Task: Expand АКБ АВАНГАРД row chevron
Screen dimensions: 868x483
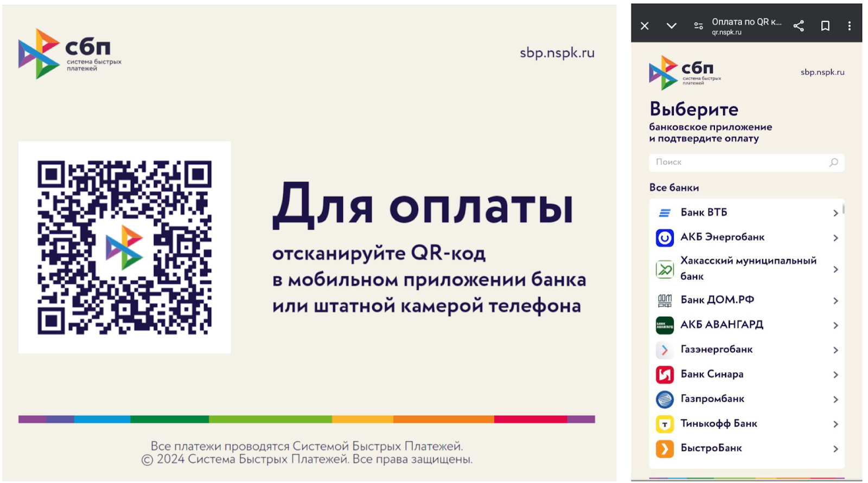Action: [835, 325]
